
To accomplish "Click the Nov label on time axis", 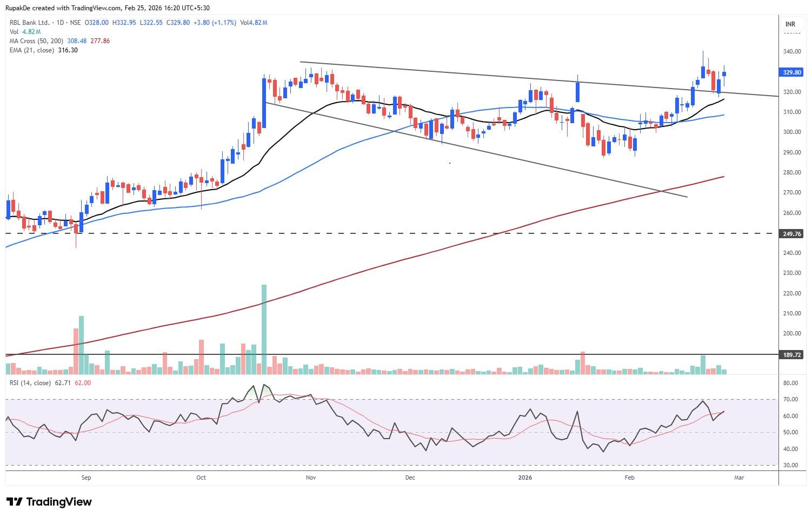I will (311, 477).
